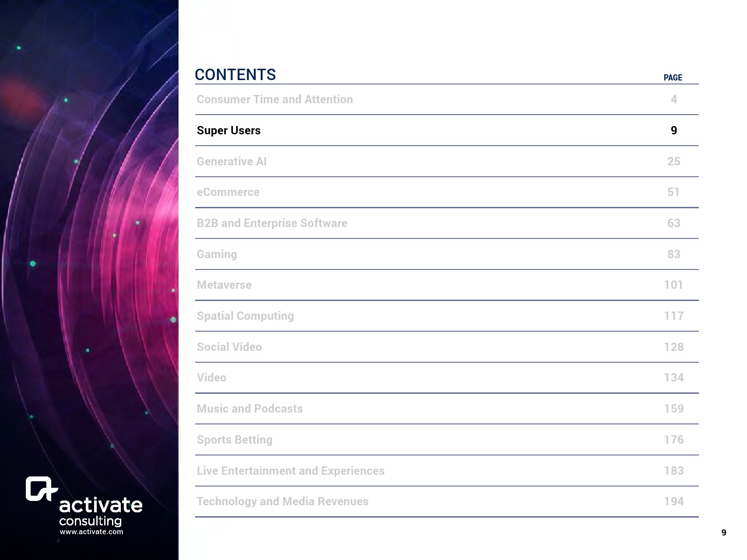The width and height of the screenshot is (747, 560).
Task: Go to the Social Video section
Action: pyautogui.click(x=229, y=347)
